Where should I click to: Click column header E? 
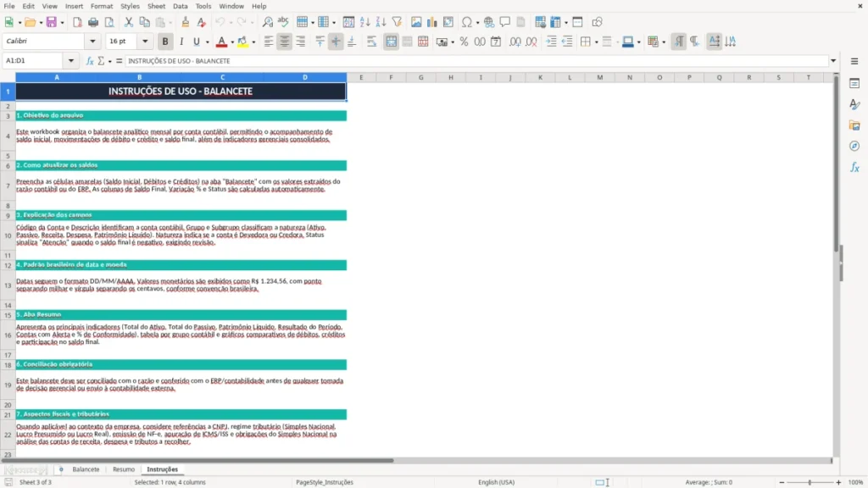(x=361, y=77)
